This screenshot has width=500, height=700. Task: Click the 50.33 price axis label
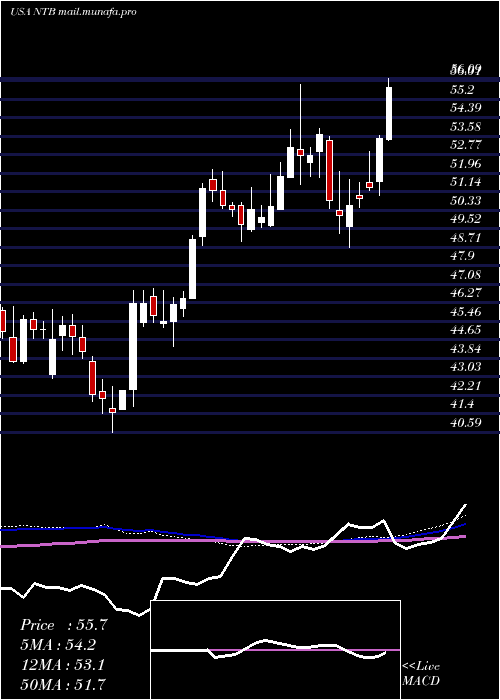tap(466, 201)
